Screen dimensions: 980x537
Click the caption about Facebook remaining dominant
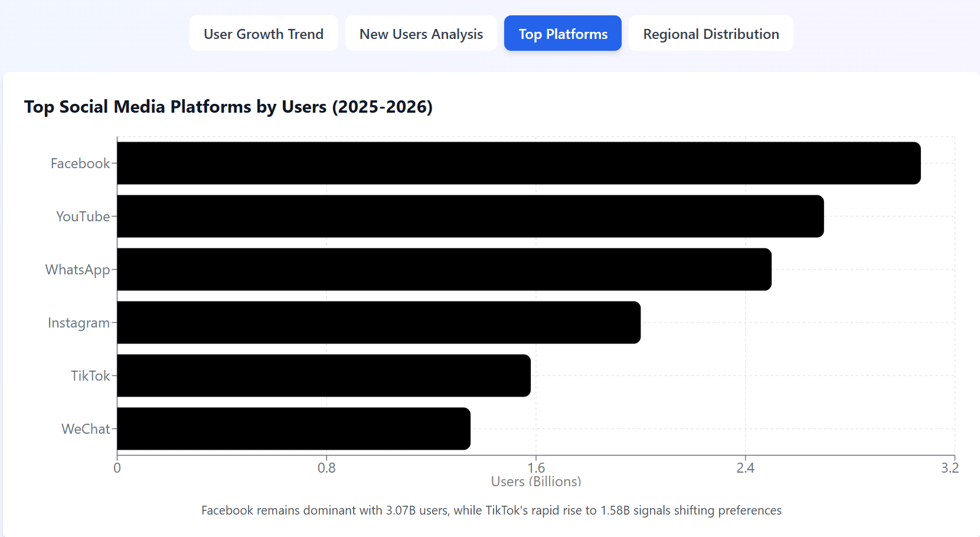point(491,510)
